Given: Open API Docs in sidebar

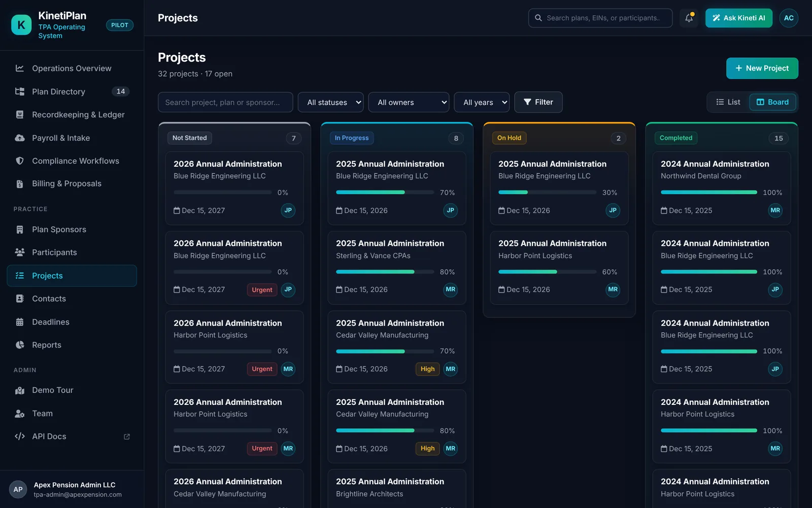Looking at the screenshot, I should click(72, 436).
